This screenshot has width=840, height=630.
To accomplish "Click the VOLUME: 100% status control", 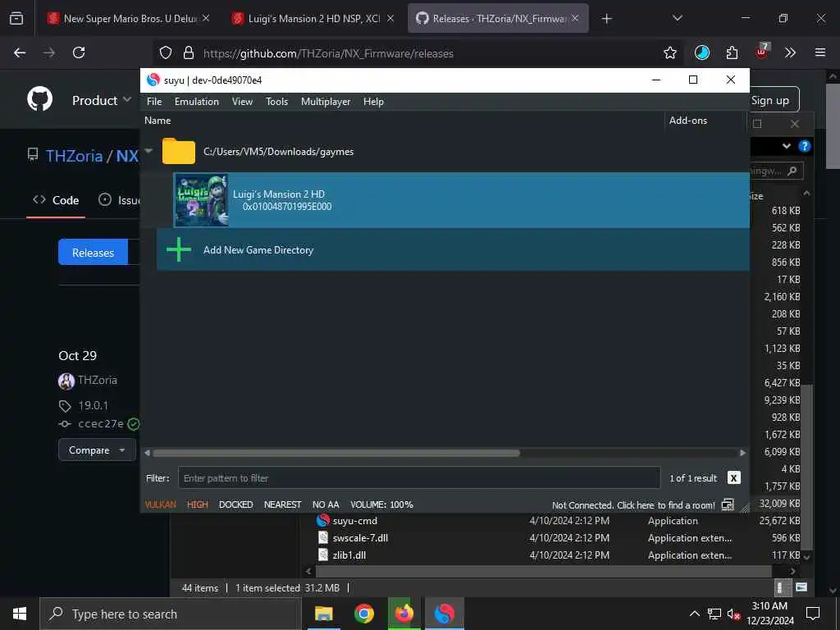I will (381, 504).
